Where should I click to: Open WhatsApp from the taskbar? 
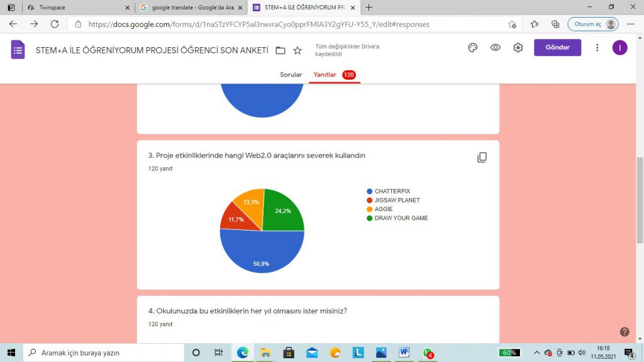[x=427, y=353]
